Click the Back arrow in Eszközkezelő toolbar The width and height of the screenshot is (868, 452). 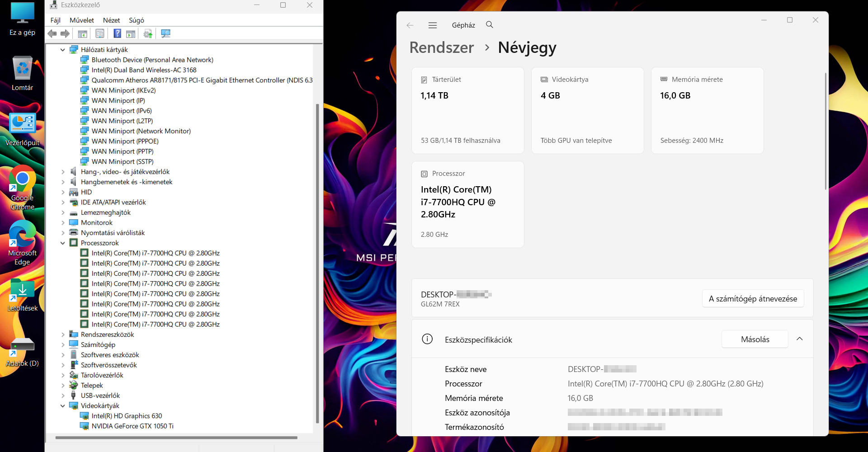pos(52,33)
